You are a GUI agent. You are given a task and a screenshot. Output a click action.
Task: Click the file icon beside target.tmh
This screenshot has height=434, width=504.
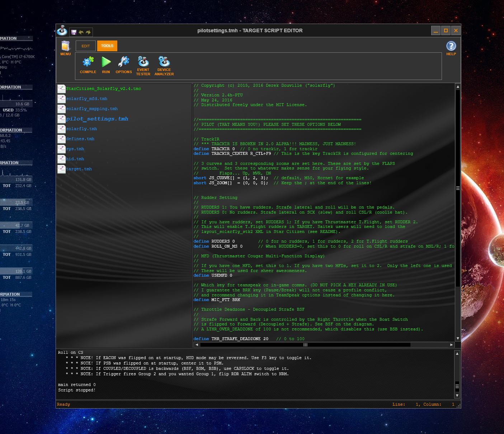coord(62,169)
